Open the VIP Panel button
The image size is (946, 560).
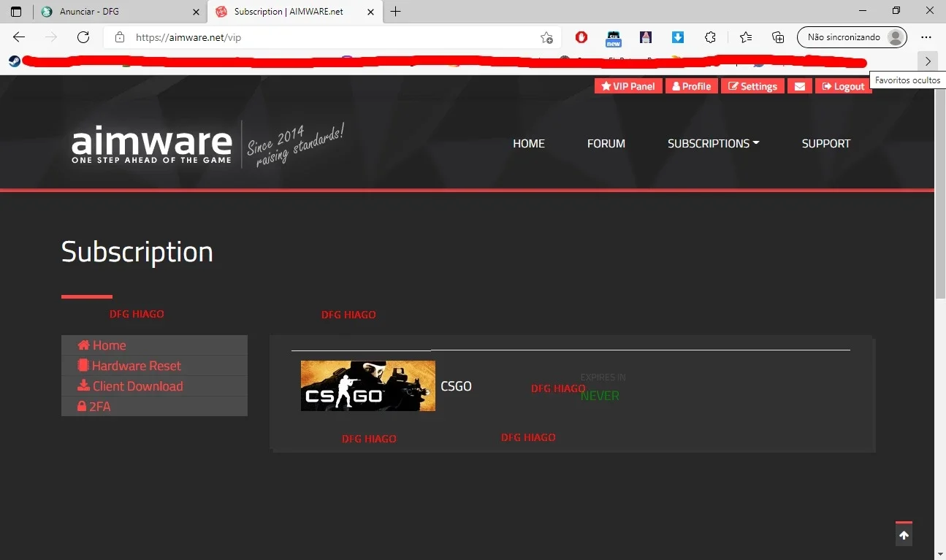click(628, 86)
